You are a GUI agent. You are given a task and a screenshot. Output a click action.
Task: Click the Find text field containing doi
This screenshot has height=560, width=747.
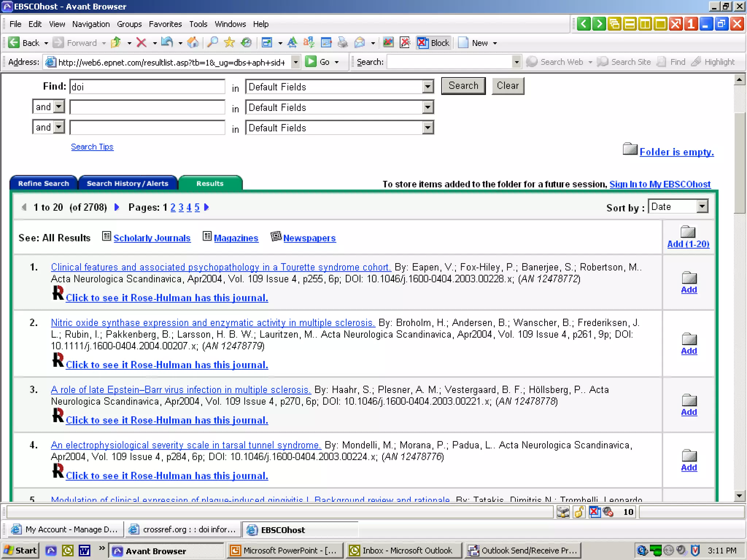[147, 87]
